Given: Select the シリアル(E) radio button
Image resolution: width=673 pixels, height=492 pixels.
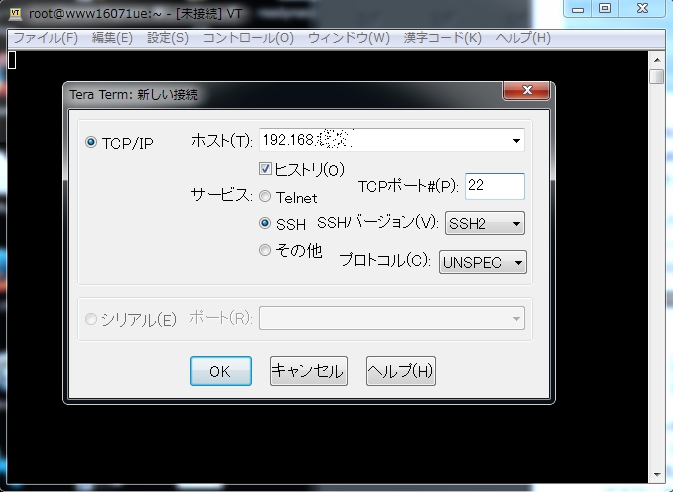Looking at the screenshot, I should pyautogui.click(x=91, y=319).
